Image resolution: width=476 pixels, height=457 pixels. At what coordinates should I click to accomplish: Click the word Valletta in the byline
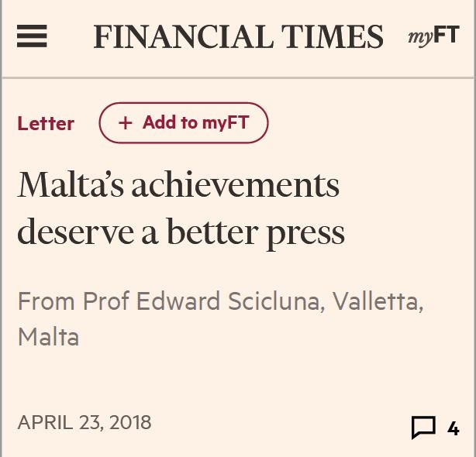pos(375,301)
